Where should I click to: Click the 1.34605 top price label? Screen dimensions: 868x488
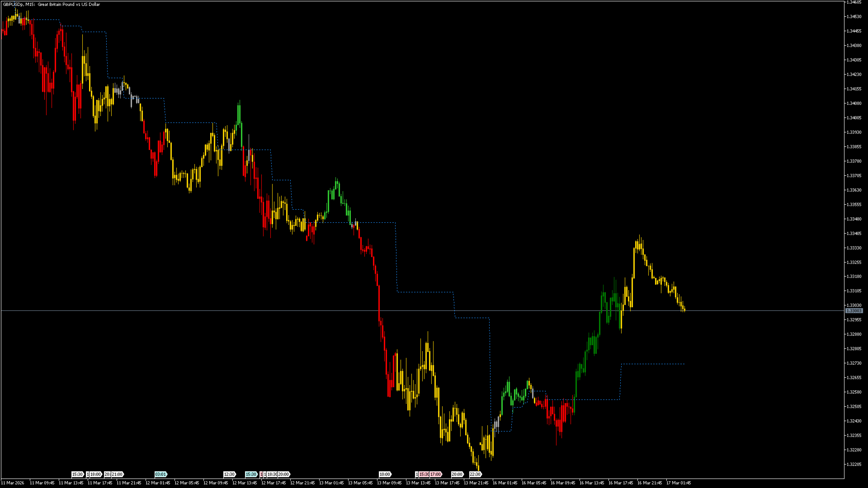[854, 3]
